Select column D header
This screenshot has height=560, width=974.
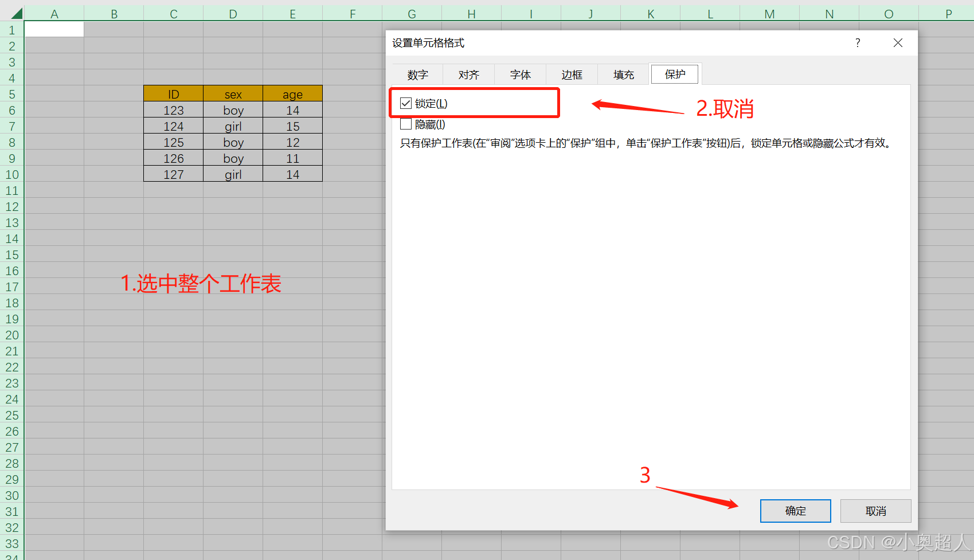233,14
